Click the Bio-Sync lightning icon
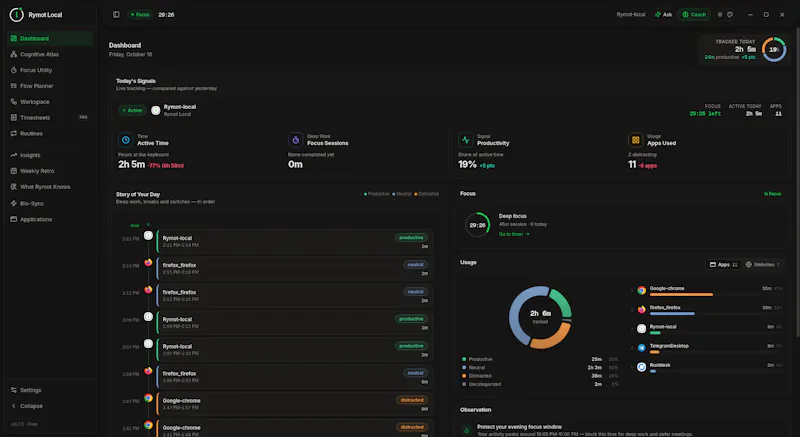 pos(14,203)
